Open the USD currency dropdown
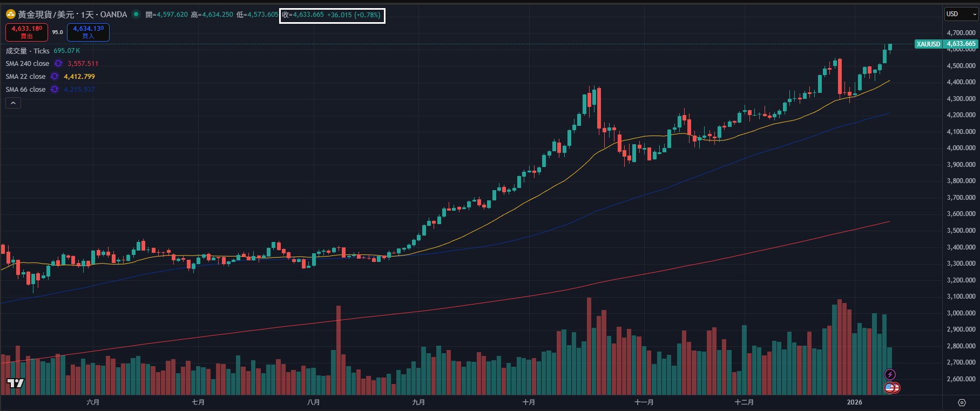The height and width of the screenshot is (411, 980). (x=961, y=14)
